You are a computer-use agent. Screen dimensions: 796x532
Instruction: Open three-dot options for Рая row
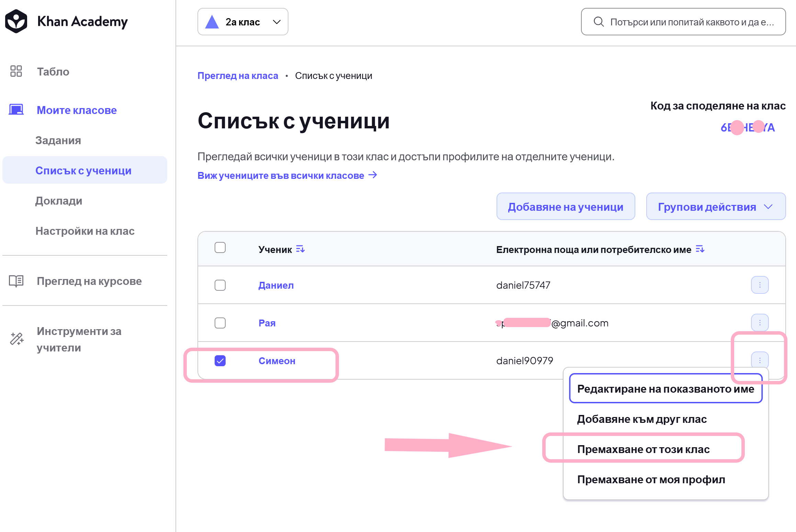click(x=760, y=323)
